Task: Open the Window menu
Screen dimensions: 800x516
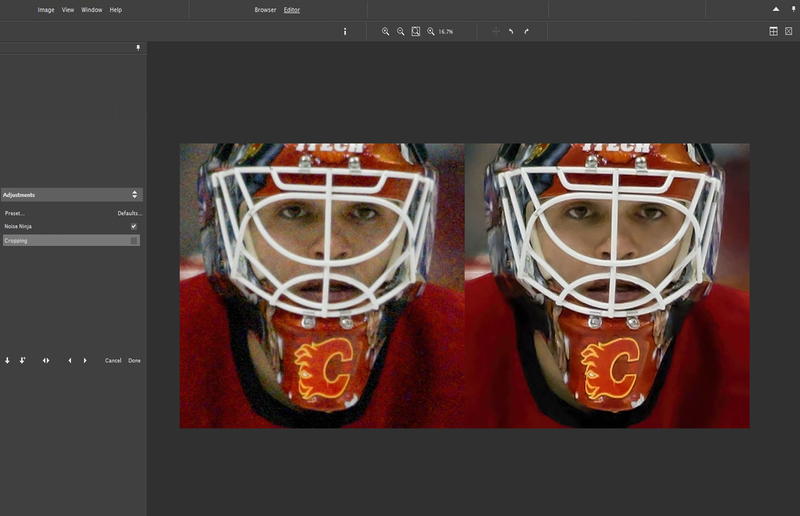Action: pyautogui.click(x=92, y=10)
